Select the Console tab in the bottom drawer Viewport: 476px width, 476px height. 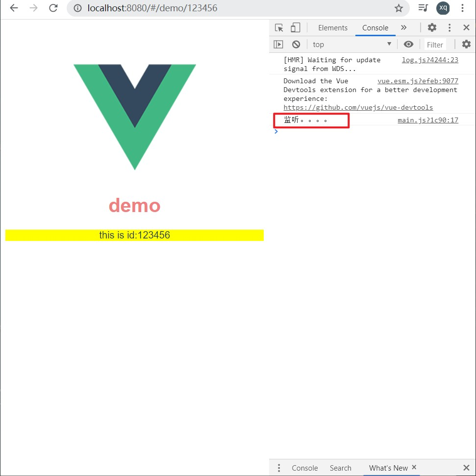[x=304, y=468]
